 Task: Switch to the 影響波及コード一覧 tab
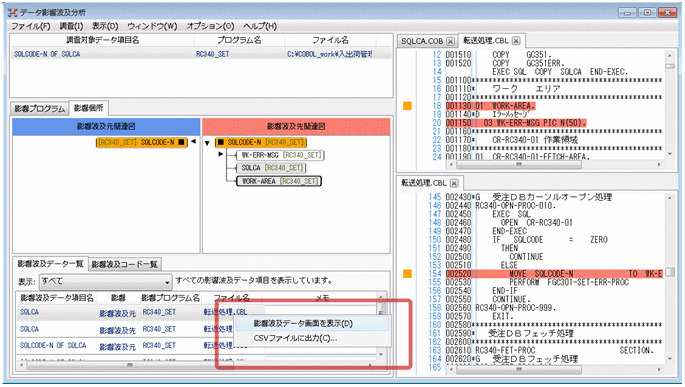coord(125,264)
